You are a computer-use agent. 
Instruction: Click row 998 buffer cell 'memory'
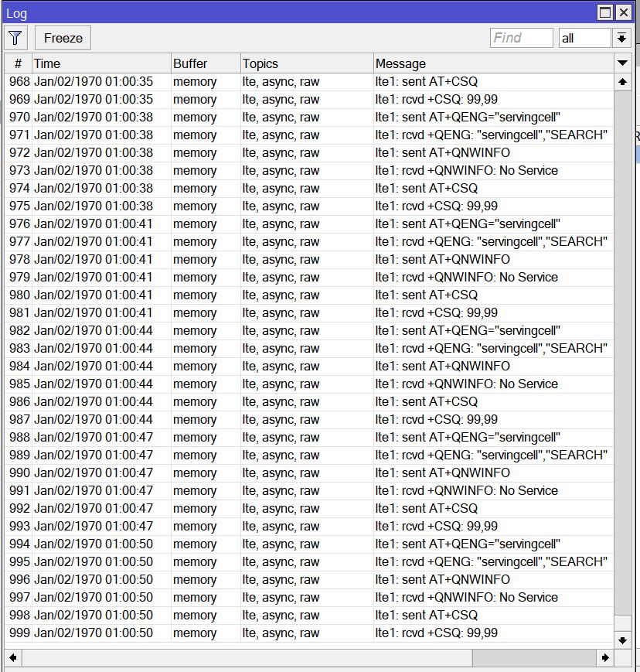pos(195,615)
